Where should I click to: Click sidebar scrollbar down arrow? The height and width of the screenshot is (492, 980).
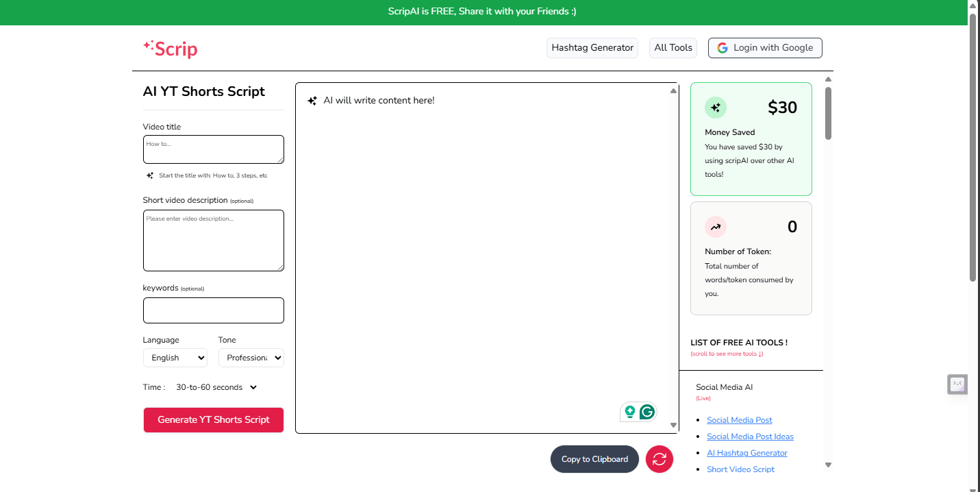[x=828, y=465]
